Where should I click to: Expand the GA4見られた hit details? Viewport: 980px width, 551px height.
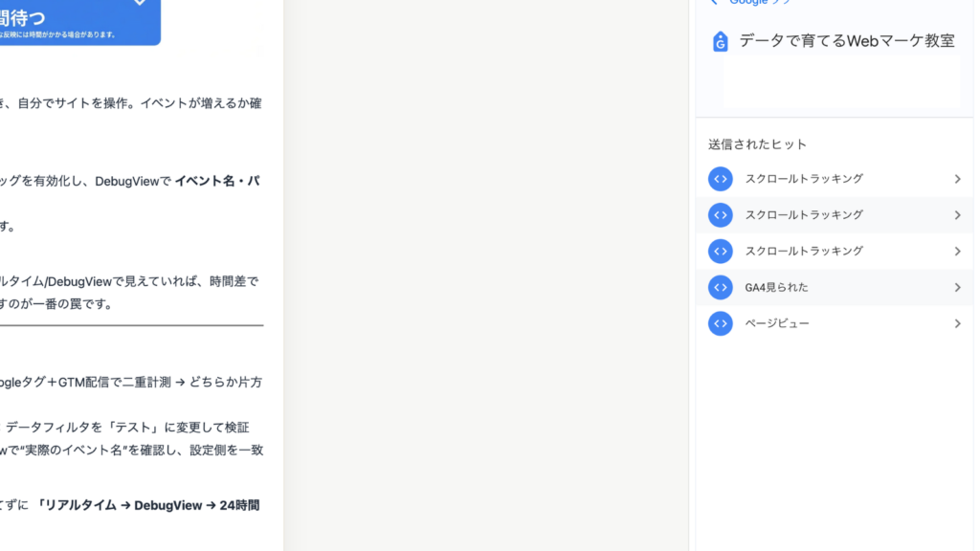[x=957, y=287]
